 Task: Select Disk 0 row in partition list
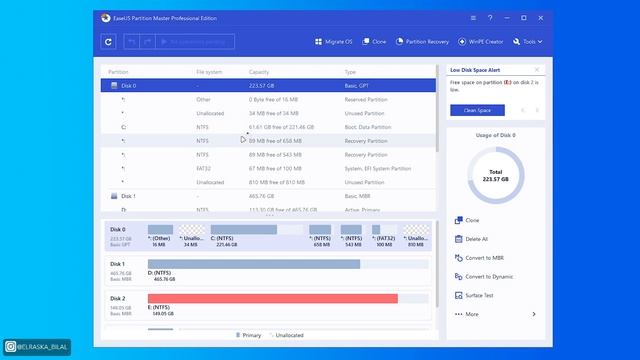(x=268, y=86)
